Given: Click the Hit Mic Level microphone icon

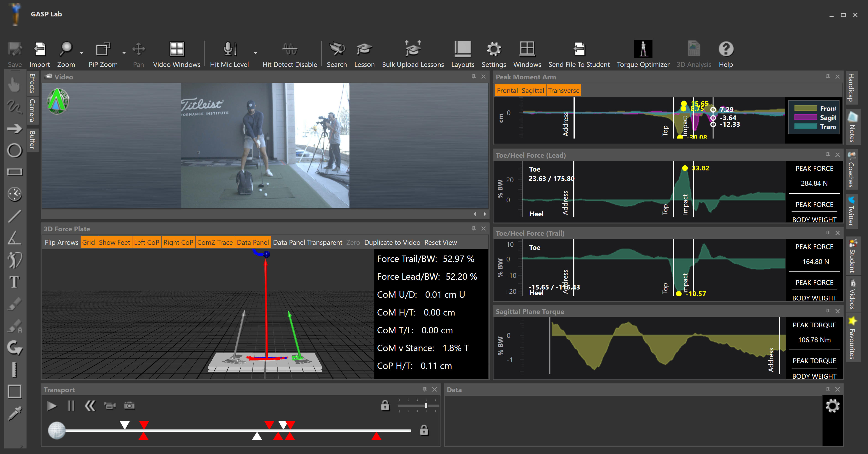Looking at the screenshot, I should click(229, 50).
